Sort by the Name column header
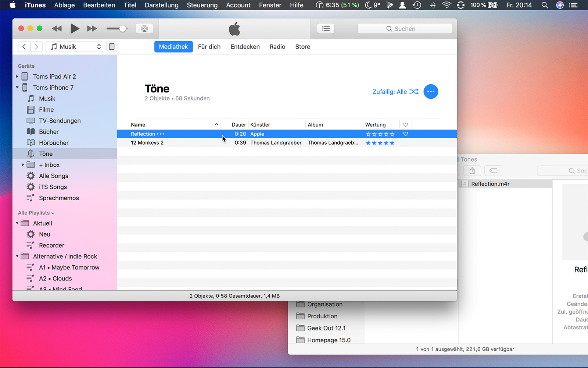 click(x=175, y=125)
